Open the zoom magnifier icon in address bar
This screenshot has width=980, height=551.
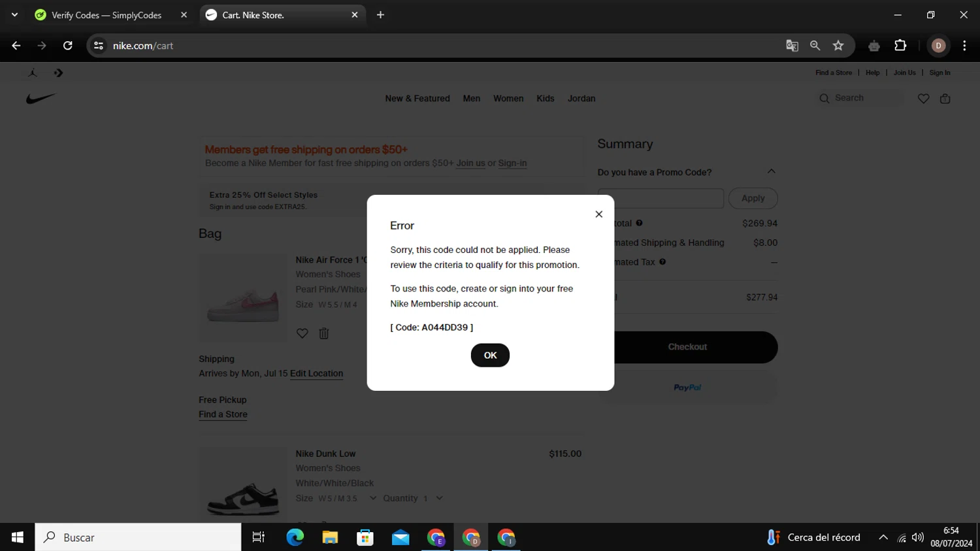pyautogui.click(x=815, y=46)
